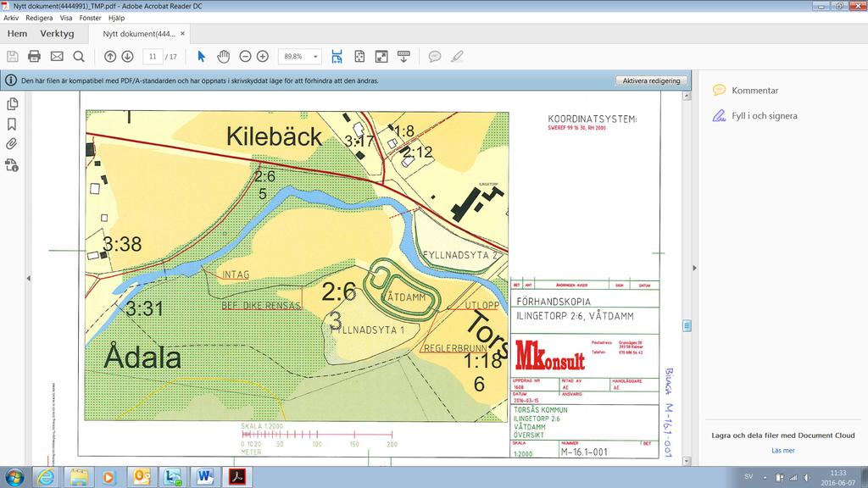Click the volume icon in system tray
Screen dimensions: 868x488
pyautogui.click(x=807, y=478)
